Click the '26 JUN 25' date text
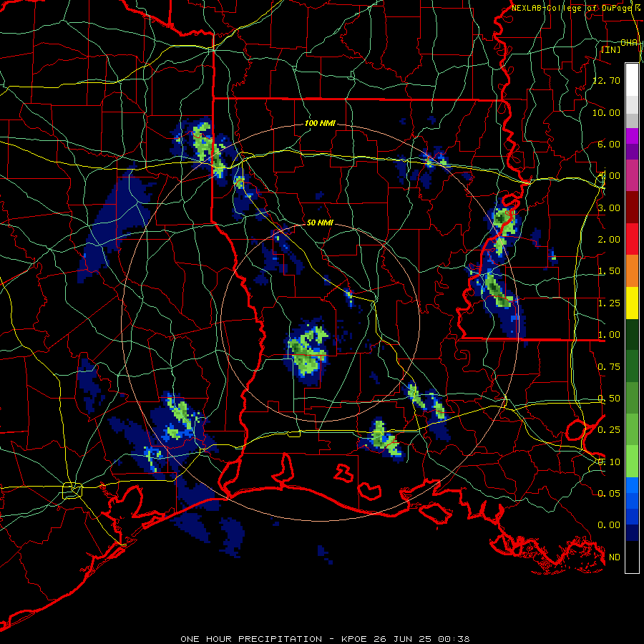The image size is (644, 644). (x=404, y=639)
